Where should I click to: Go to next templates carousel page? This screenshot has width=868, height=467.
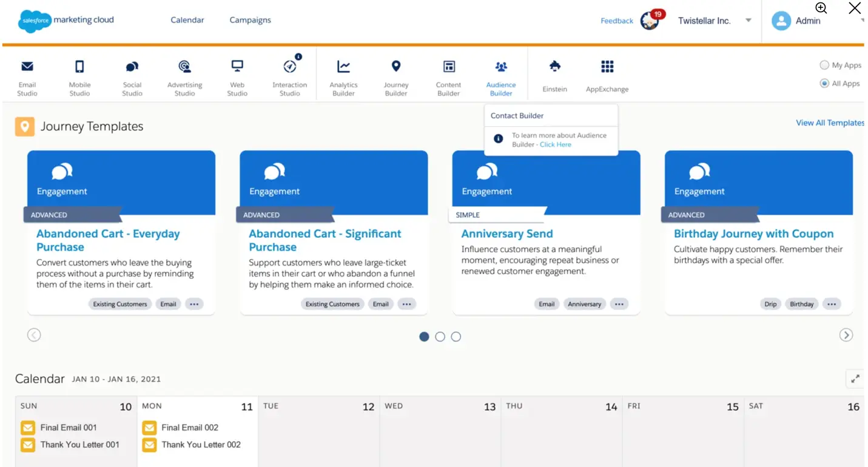(846, 335)
